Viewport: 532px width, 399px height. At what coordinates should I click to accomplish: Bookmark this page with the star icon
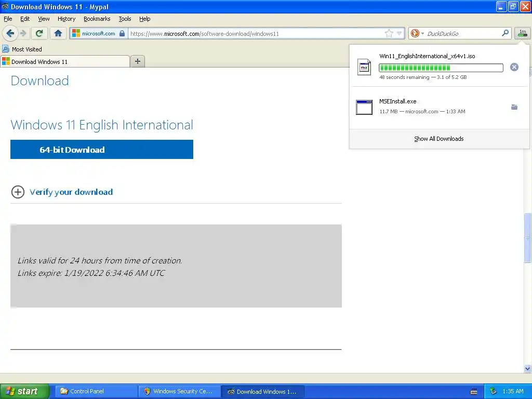(389, 34)
